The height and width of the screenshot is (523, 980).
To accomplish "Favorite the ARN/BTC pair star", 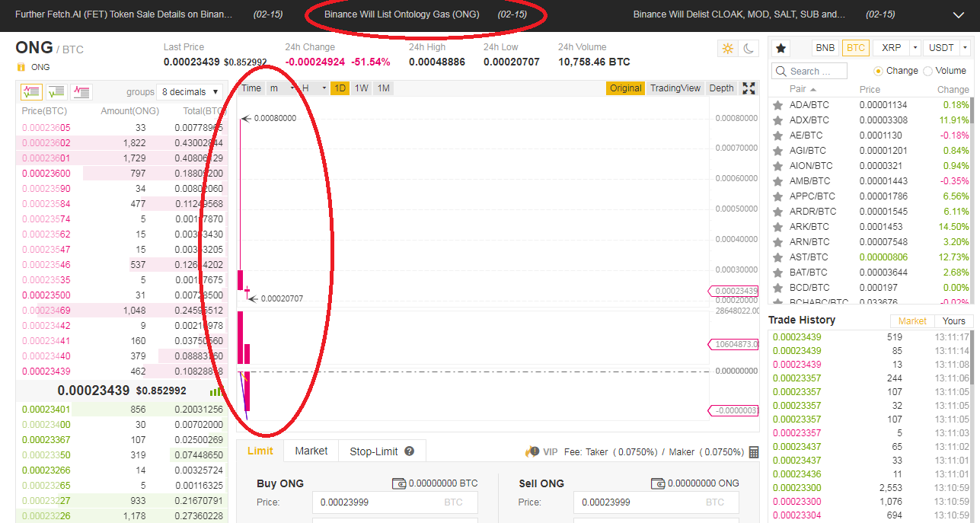I will (777, 242).
